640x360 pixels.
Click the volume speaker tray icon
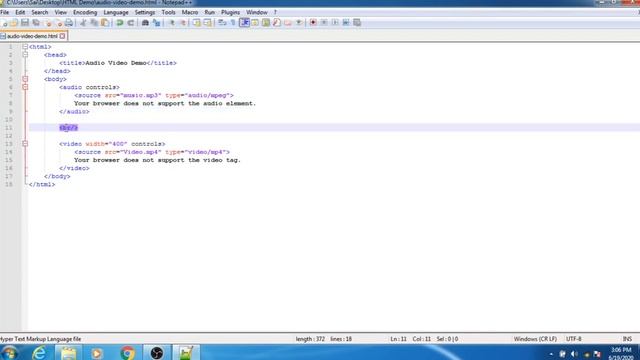click(574, 354)
